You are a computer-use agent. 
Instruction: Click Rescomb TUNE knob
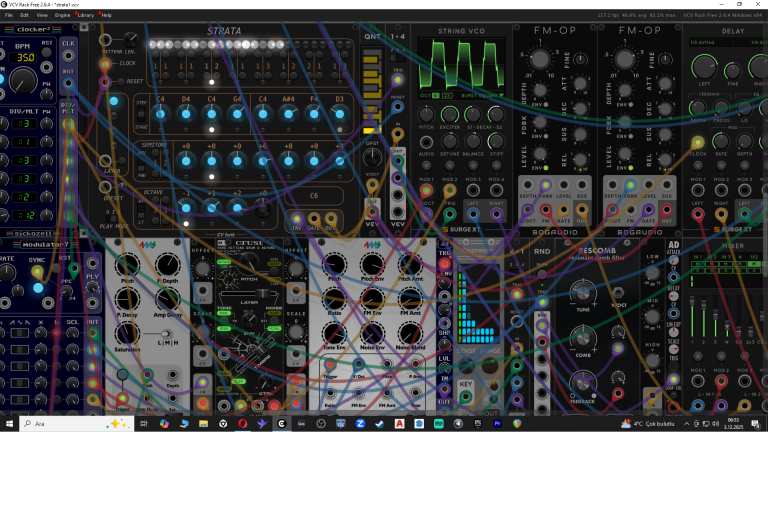[x=583, y=292]
